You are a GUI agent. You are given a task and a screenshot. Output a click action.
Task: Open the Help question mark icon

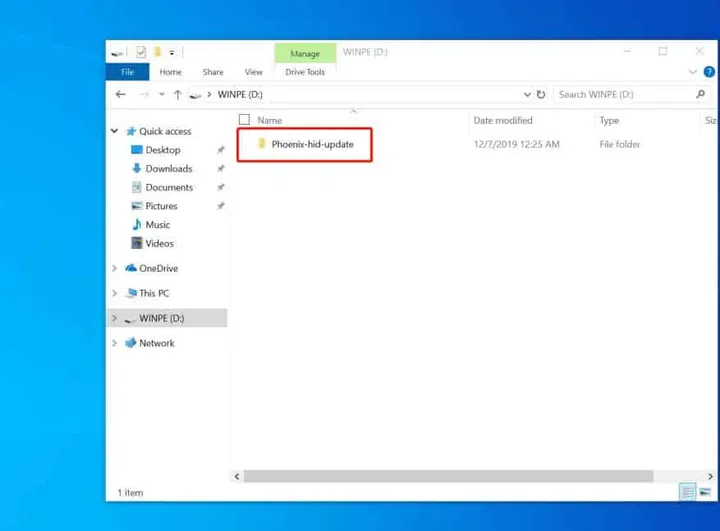pos(709,72)
